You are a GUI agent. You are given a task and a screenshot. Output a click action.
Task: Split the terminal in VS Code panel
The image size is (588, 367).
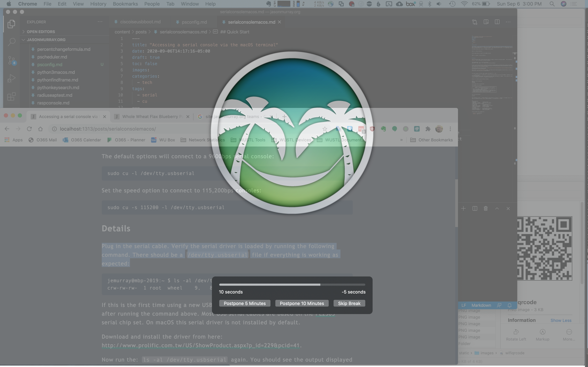click(x=475, y=209)
